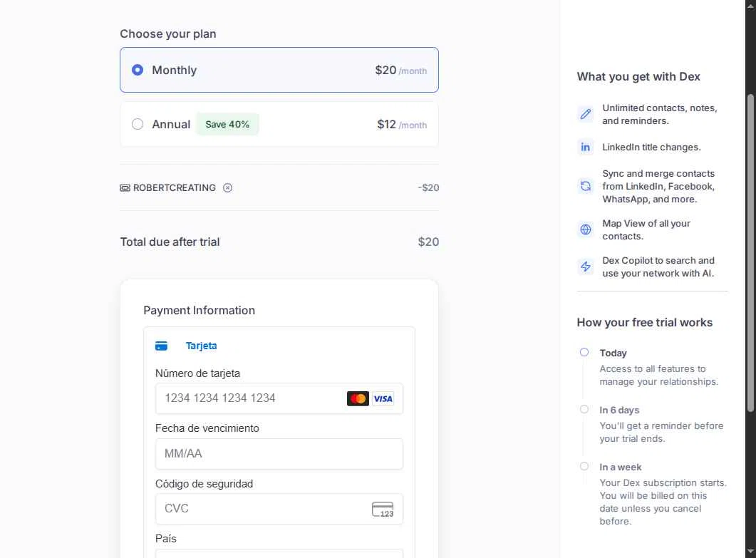Select the Monthly plan radio button
Viewport: 756px width, 558px height.
(138, 70)
